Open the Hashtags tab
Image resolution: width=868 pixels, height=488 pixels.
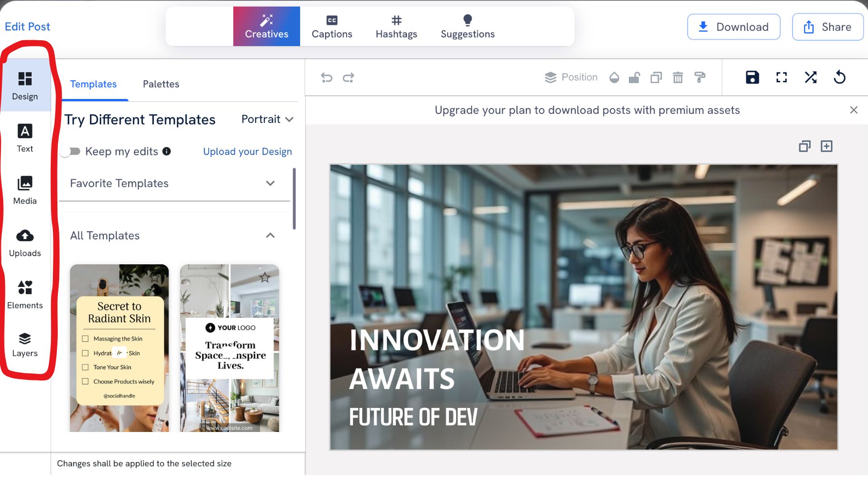[x=396, y=26]
